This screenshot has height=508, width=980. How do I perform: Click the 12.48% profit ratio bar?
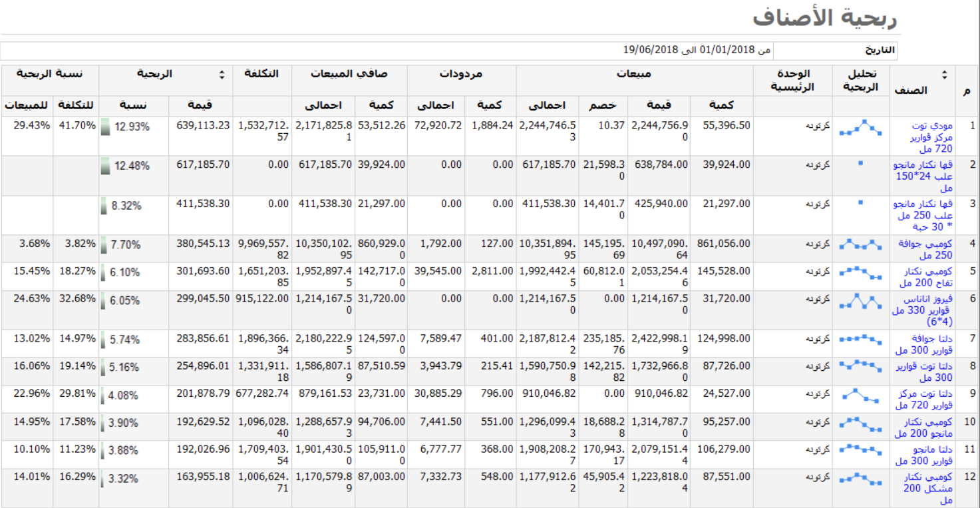point(106,166)
